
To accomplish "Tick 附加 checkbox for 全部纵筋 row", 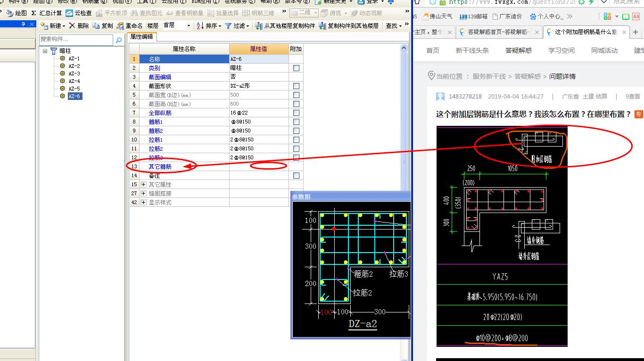I will 296,113.
